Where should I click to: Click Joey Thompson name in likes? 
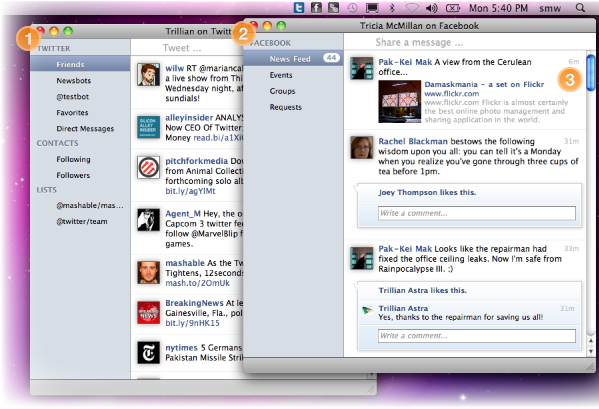(408, 192)
